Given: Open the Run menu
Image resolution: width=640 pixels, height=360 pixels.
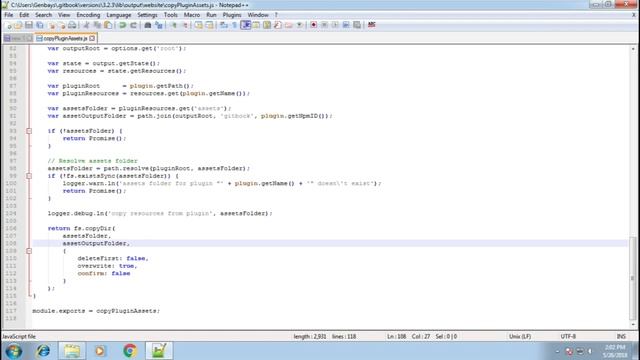Looking at the screenshot, I should [x=211, y=15].
